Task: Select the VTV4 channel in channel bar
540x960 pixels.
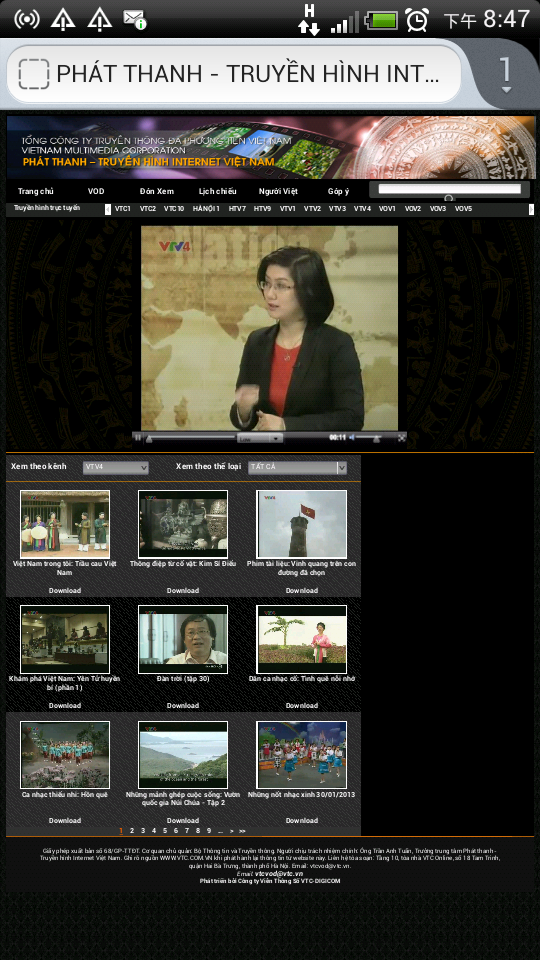Action: pyautogui.click(x=362, y=209)
